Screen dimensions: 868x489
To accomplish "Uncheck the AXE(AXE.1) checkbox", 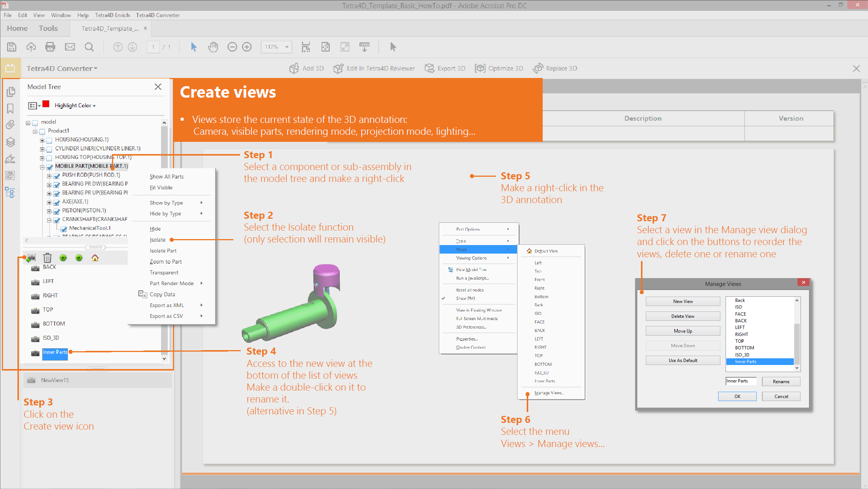I will pos(56,202).
